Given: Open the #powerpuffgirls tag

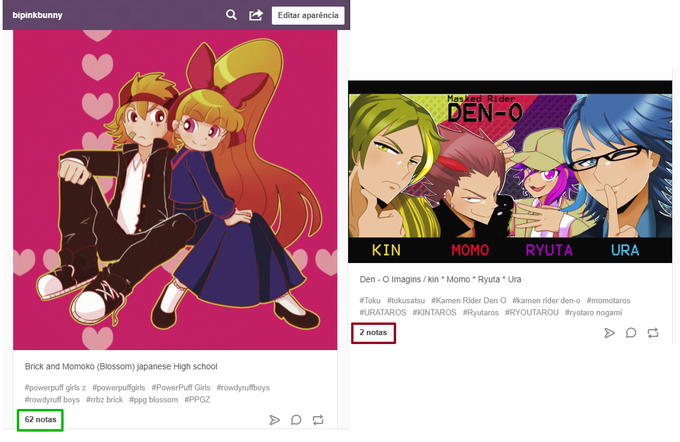Looking at the screenshot, I should point(118,387).
